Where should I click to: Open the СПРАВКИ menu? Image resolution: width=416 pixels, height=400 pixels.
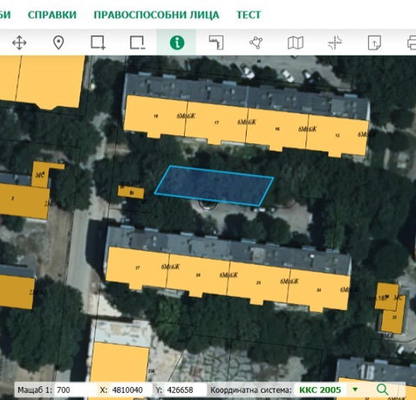52,15
